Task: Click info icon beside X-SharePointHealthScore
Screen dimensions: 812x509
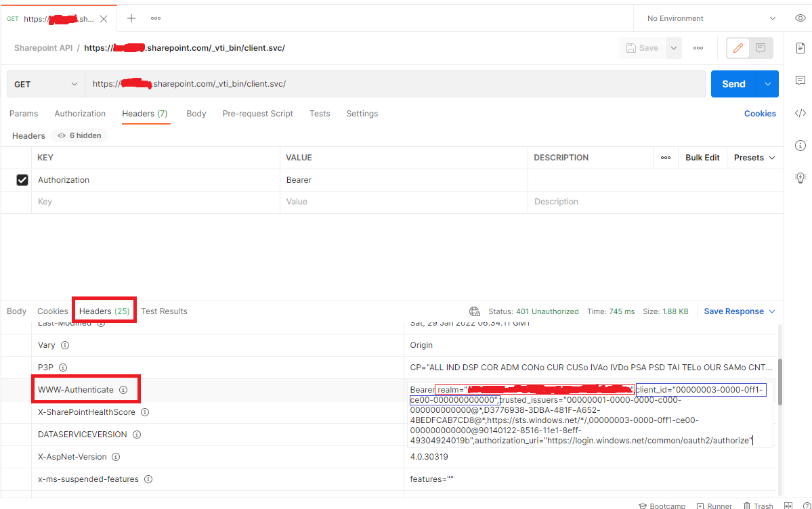Action: tap(145, 412)
